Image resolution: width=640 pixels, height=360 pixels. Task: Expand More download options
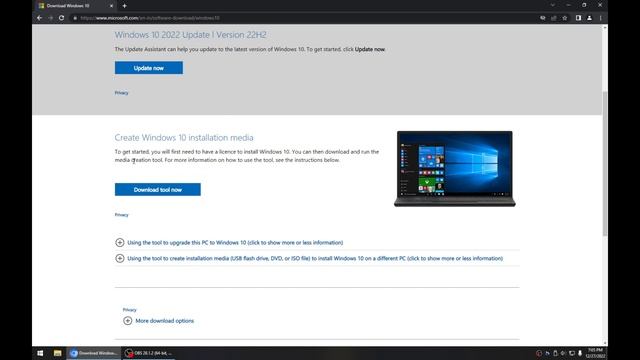(x=164, y=321)
